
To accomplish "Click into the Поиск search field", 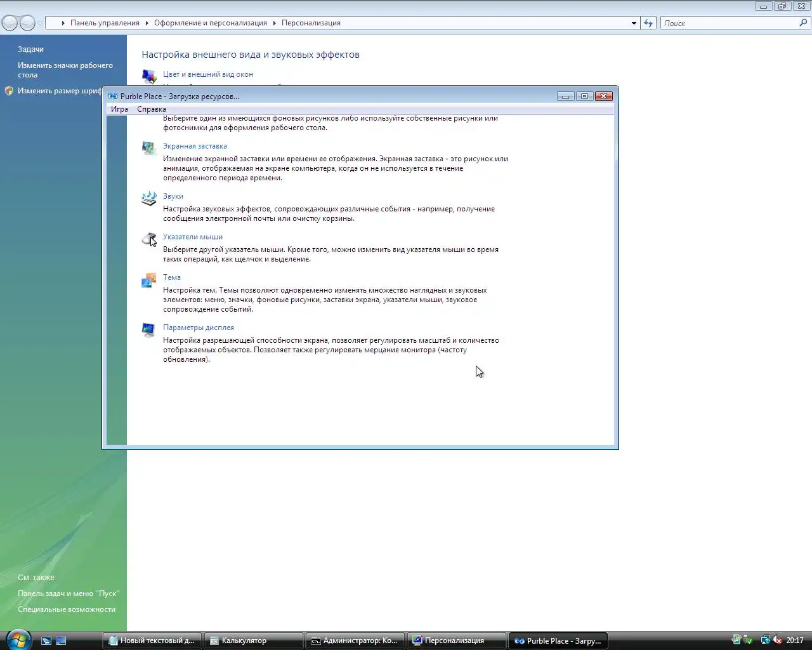I will (730, 23).
